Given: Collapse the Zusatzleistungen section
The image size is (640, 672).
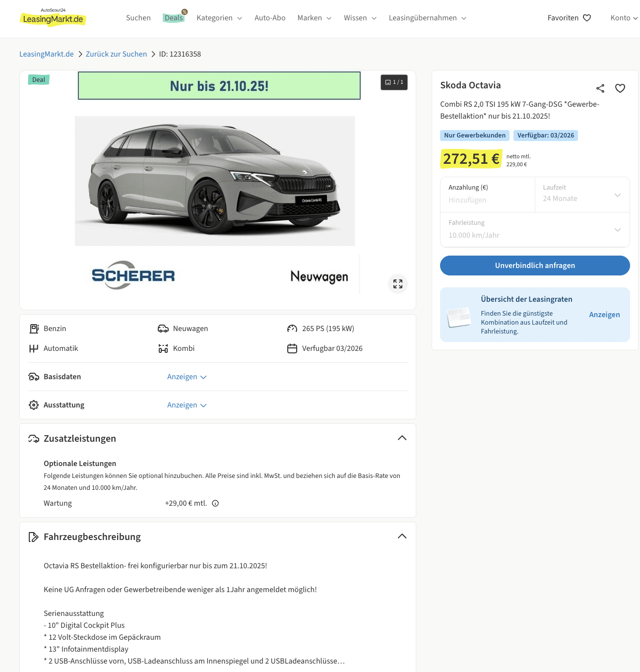Looking at the screenshot, I should (402, 438).
